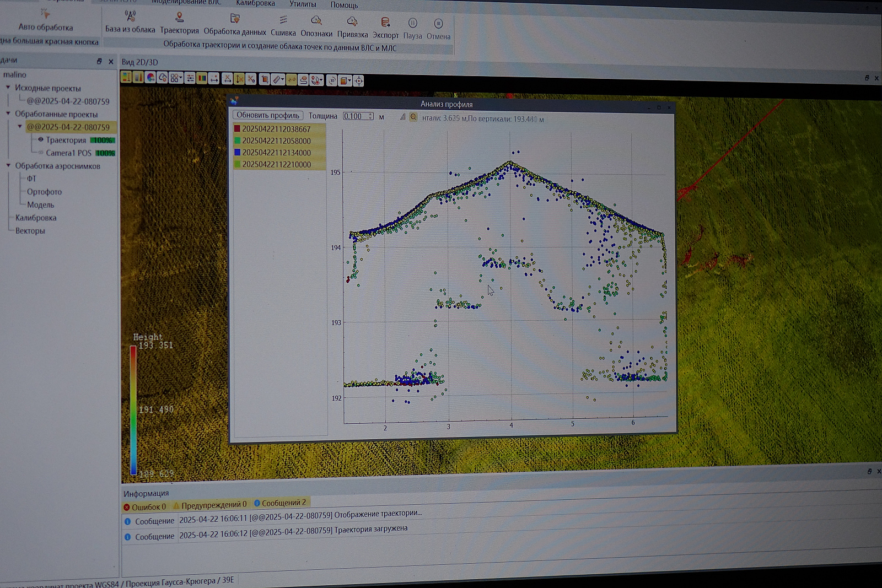This screenshot has width=882, height=588.
Task: Select the Опознаки ribbon tool
Action: (x=316, y=21)
